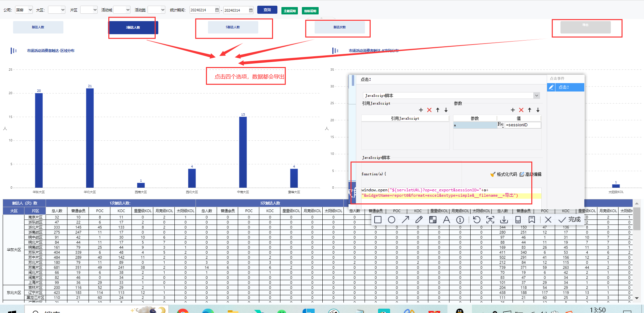Click the send-to-phone icon in screenshot toolbar

pos(518,220)
